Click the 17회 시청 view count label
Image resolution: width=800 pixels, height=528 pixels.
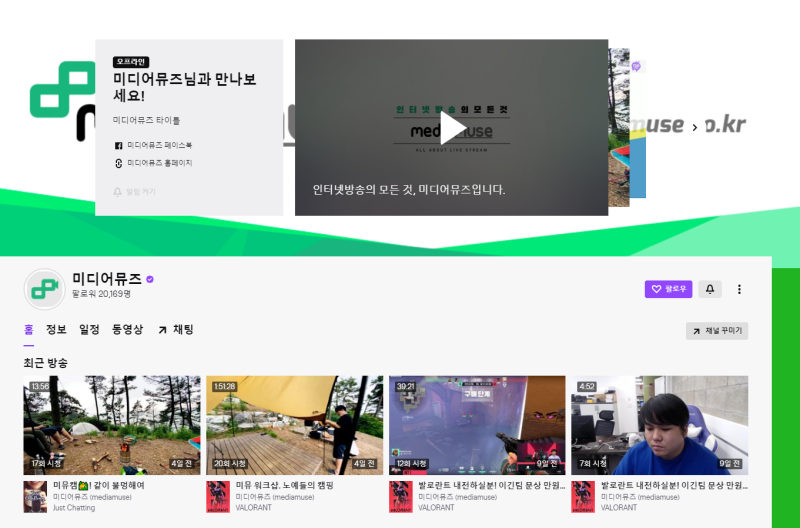point(46,464)
